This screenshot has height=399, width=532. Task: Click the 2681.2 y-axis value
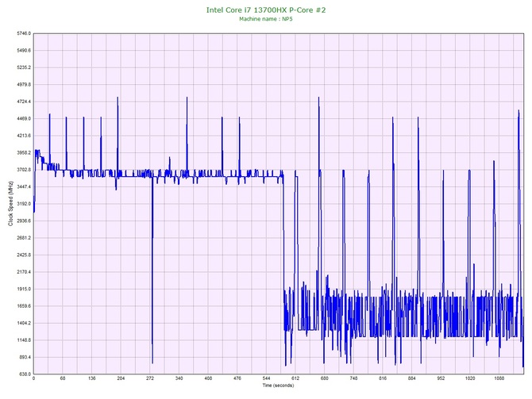tap(24, 238)
